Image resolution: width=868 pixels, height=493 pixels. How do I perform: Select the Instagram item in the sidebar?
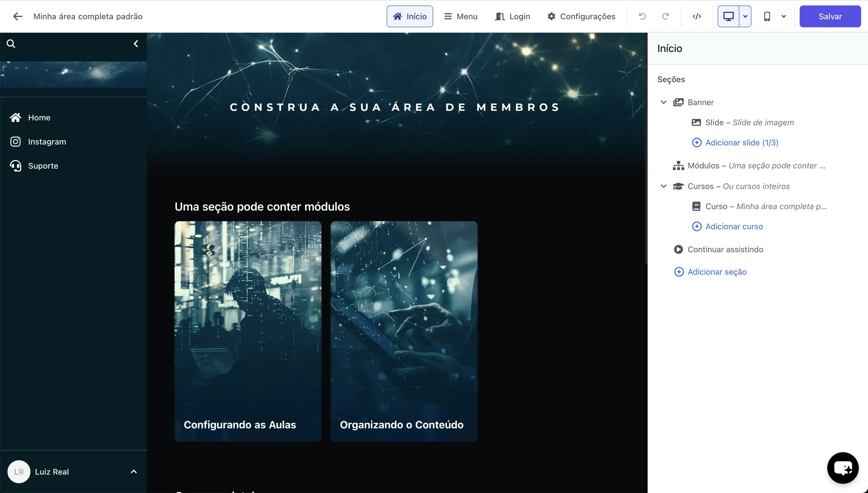[x=47, y=142]
